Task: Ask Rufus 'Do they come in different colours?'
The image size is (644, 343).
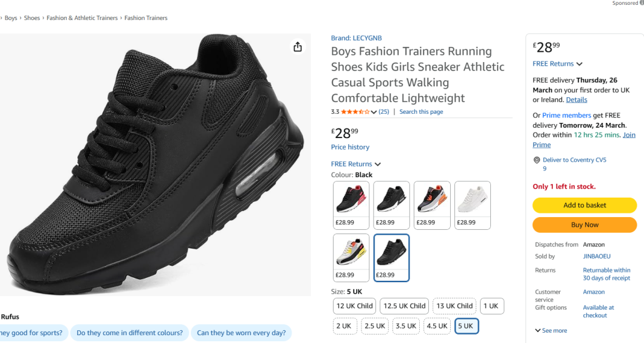Action: [x=129, y=333]
